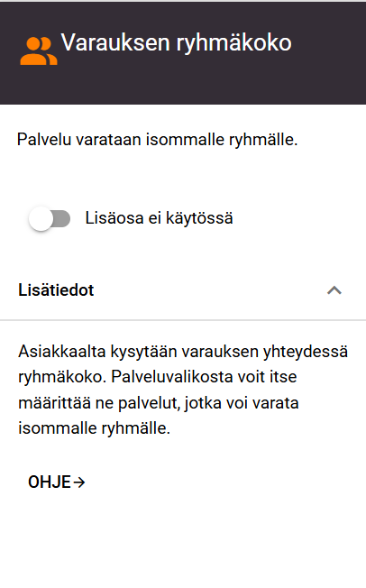Screen dimensions: 366x588
Task: Click the orange group people icon
Action: pyautogui.click(x=39, y=51)
